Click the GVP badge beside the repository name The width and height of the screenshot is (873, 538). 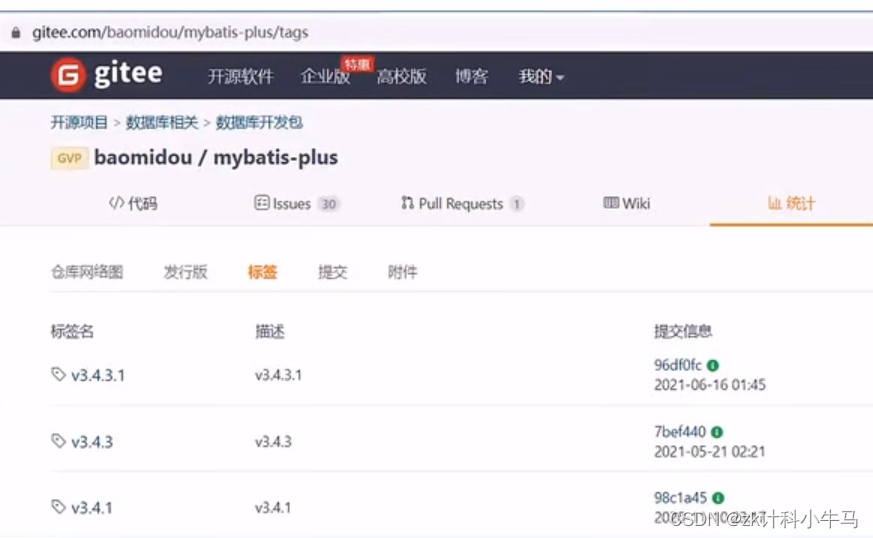[x=70, y=158]
